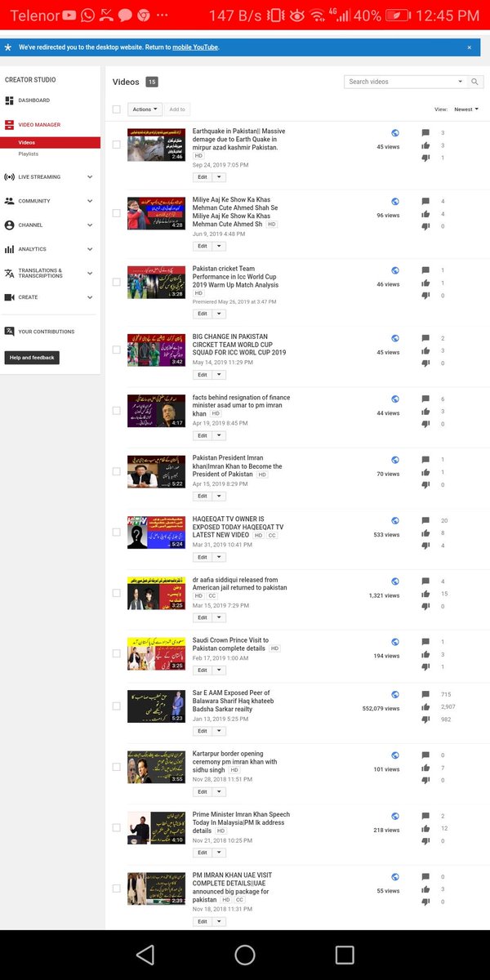Image resolution: width=490 pixels, height=980 pixels.
Task: Click public globe icon for dr aafia siddiqui video
Action: tap(395, 581)
